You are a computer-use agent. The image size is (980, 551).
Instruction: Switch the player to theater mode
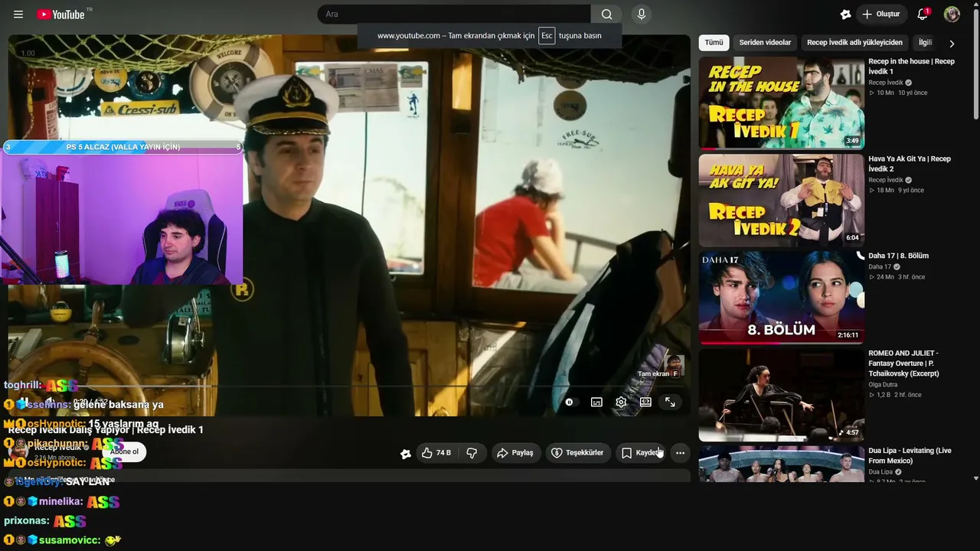pyautogui.click(x=645, y=403)
